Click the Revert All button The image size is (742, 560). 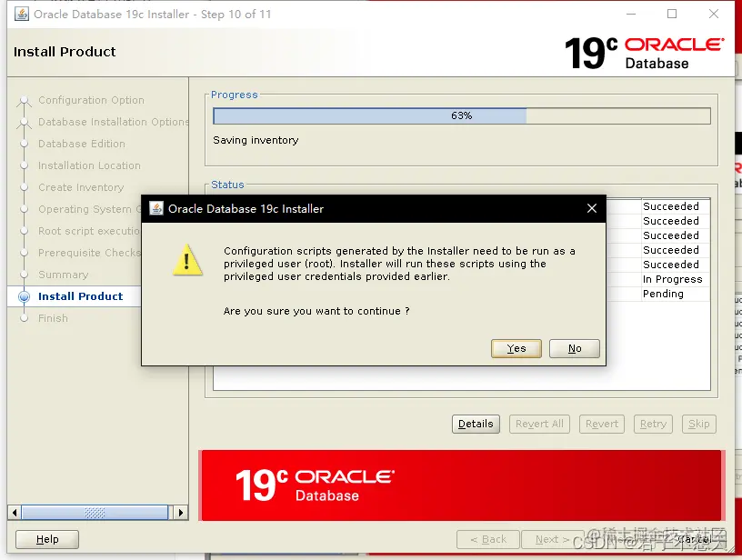click(x=539, y=424)
